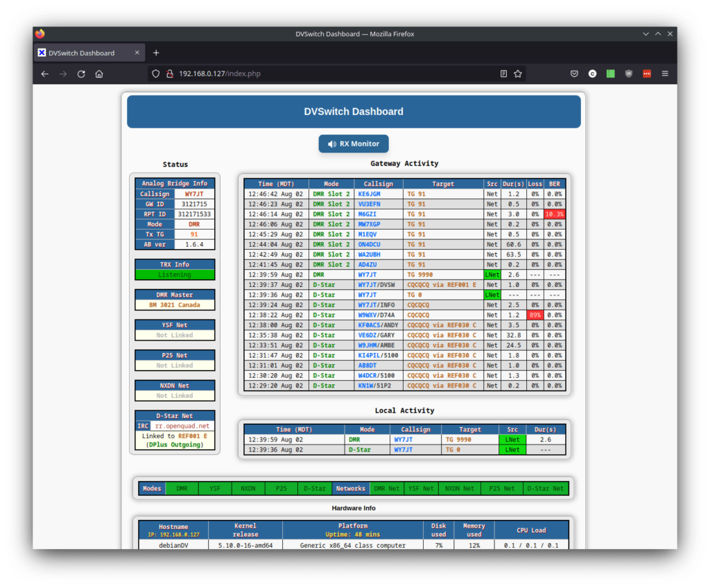Click the Time (MDT) header in Gateway Activity
This screenshot has height=588, width=710.
pyautogui.click(x=276, y=184)
